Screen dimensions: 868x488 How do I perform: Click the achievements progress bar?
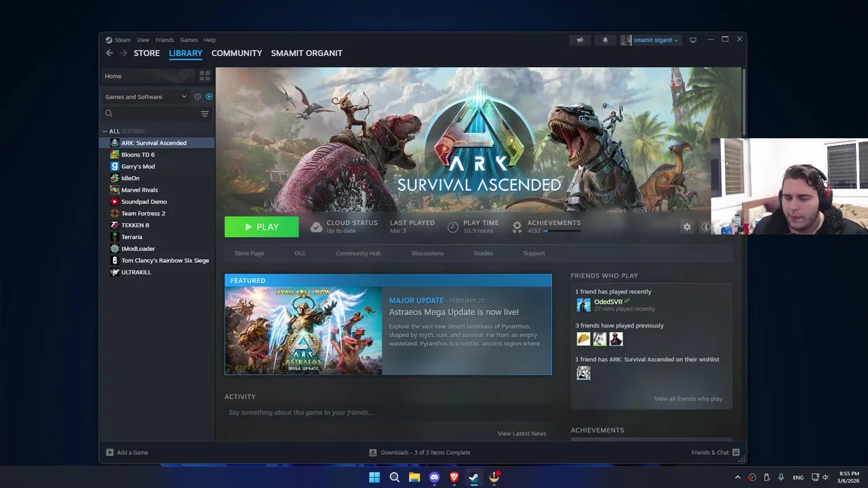pyautogui.click(x=562, y=231)
